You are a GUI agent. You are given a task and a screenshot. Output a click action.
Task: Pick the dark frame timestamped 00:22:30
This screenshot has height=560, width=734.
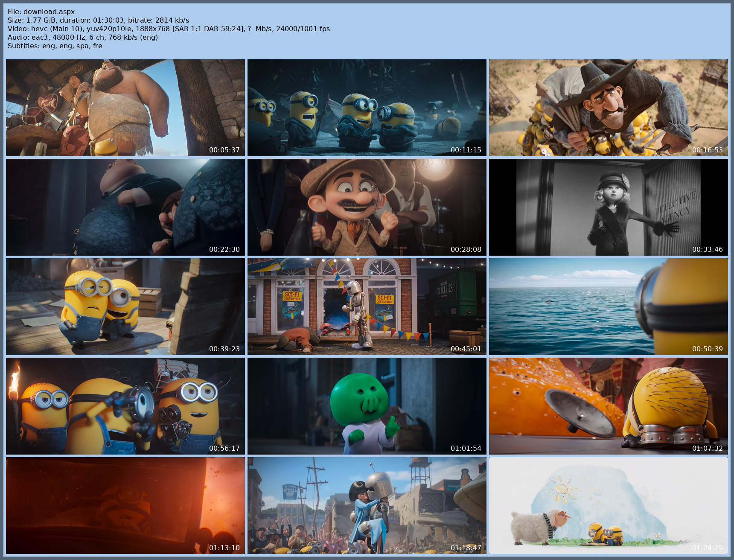125,207
